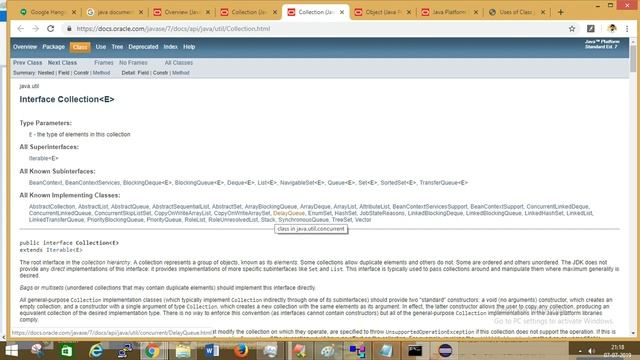
Task: Go to Next Class
Action: pos(62,63)
